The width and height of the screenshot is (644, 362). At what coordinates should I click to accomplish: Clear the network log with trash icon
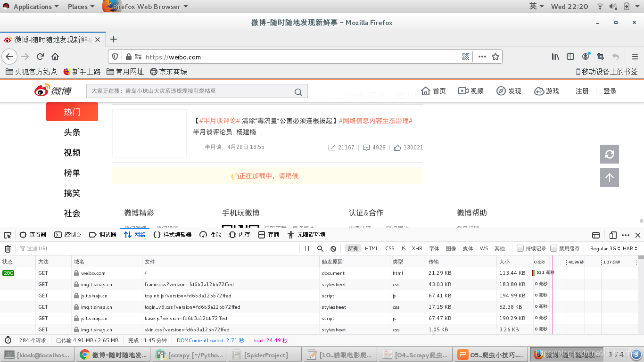pos(8,248)
